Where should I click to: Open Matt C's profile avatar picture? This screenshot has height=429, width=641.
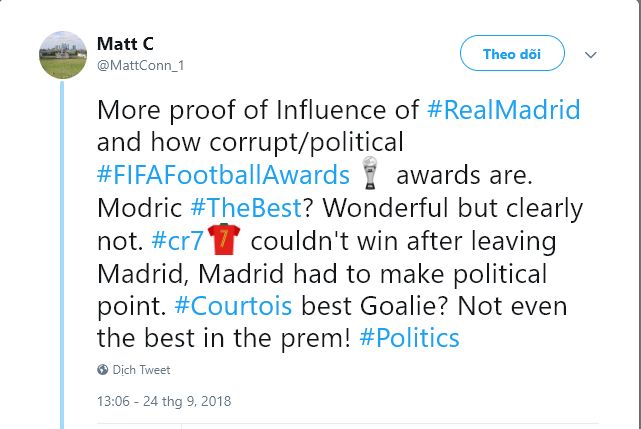(61, 55)
